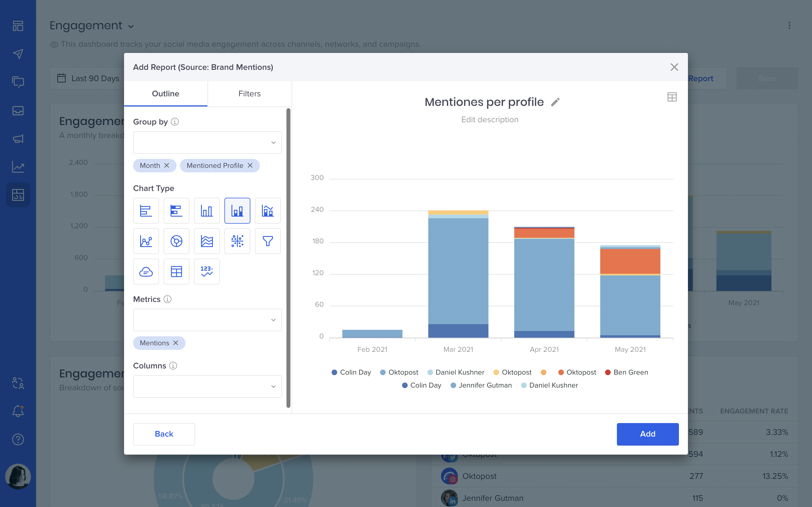Remove the Mentions metric tag
The height and width of the screenshot is (507, 812).
coord(175,343)
